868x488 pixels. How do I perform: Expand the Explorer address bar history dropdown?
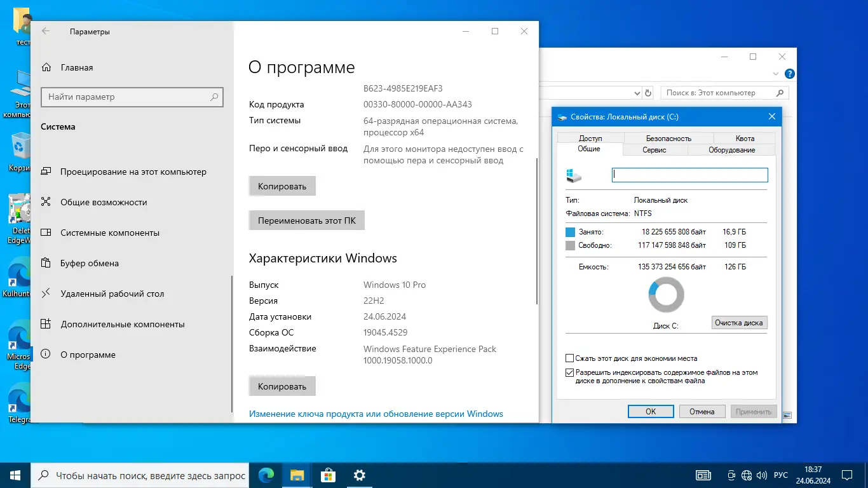pos(637,93)
